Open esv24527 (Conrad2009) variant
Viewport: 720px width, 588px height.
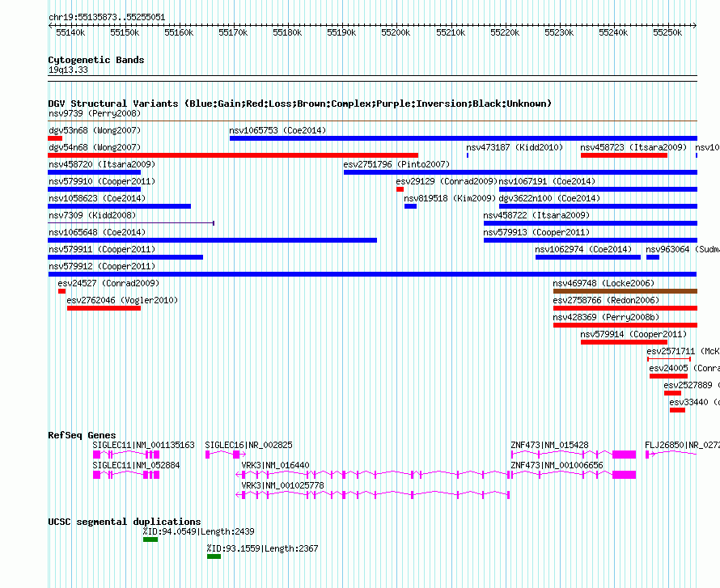coord(108,283)
